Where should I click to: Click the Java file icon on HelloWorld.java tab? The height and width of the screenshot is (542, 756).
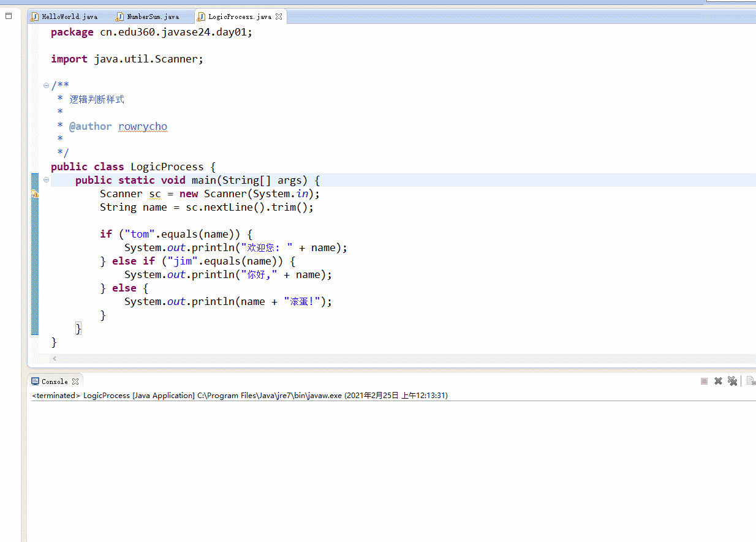[x=35, y=17]
